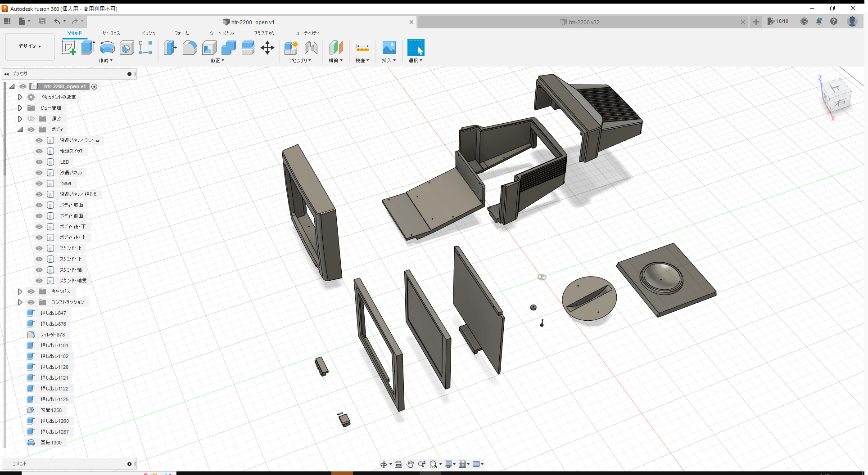
Task: Select the Revolve tool
Action: tap(107, 47)
